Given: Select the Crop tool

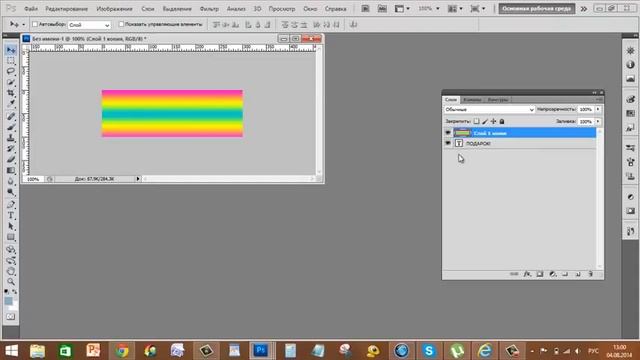Looking at the screenshot, I should [11, 93].
